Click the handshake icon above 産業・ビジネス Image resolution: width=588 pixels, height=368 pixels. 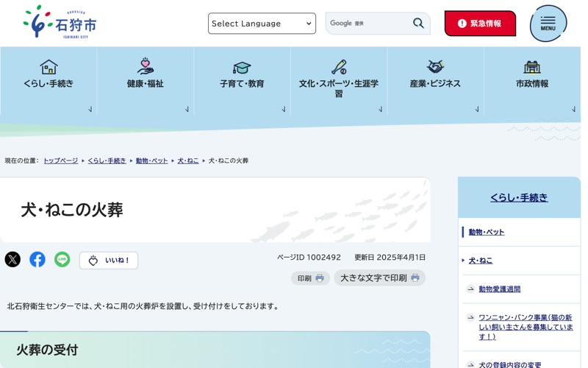coord(435,66)
